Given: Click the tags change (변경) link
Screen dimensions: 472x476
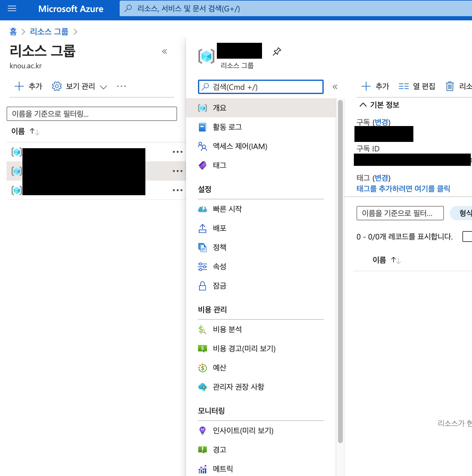Looking at the screenshot, I should point(381,178).
